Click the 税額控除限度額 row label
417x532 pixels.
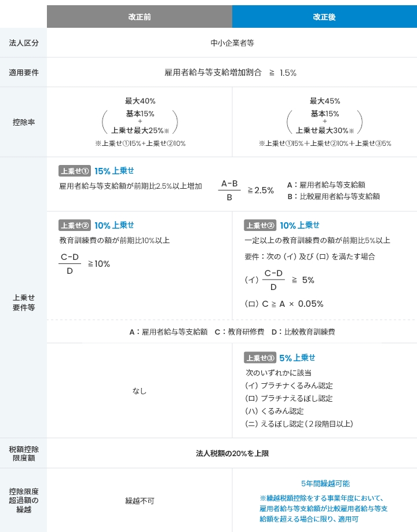tap(23, 453)
